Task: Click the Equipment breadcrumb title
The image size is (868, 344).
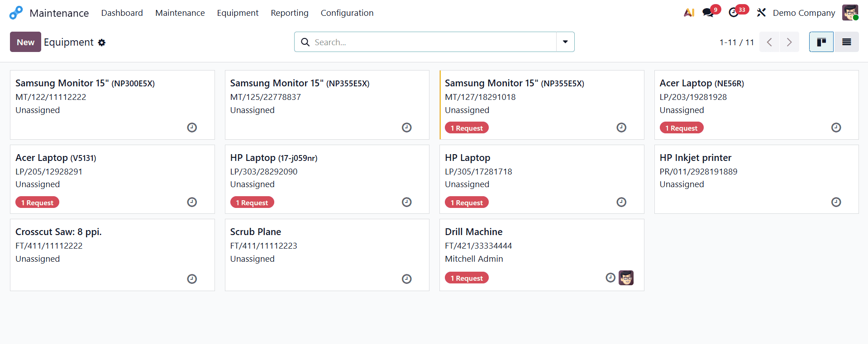Action: click(68, 42)
